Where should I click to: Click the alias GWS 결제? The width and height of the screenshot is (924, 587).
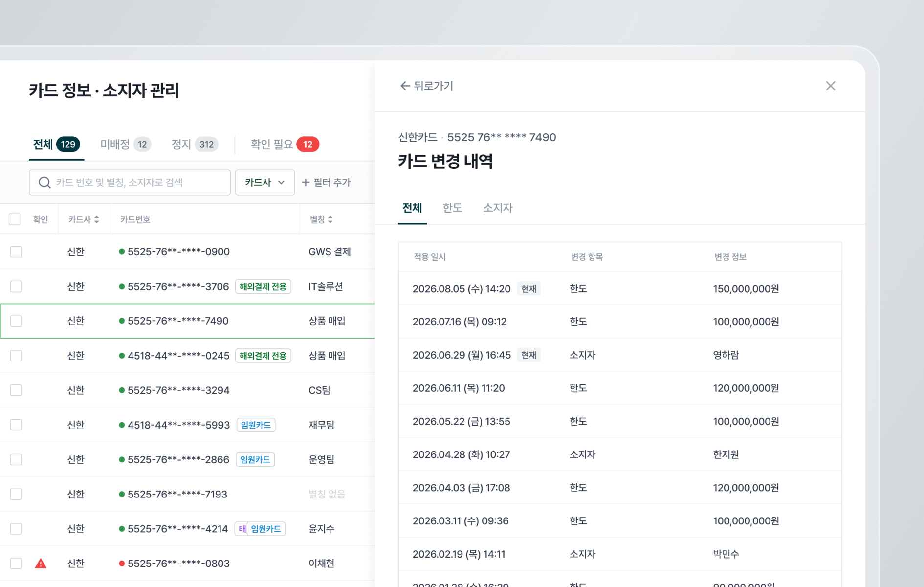point(330,252)
